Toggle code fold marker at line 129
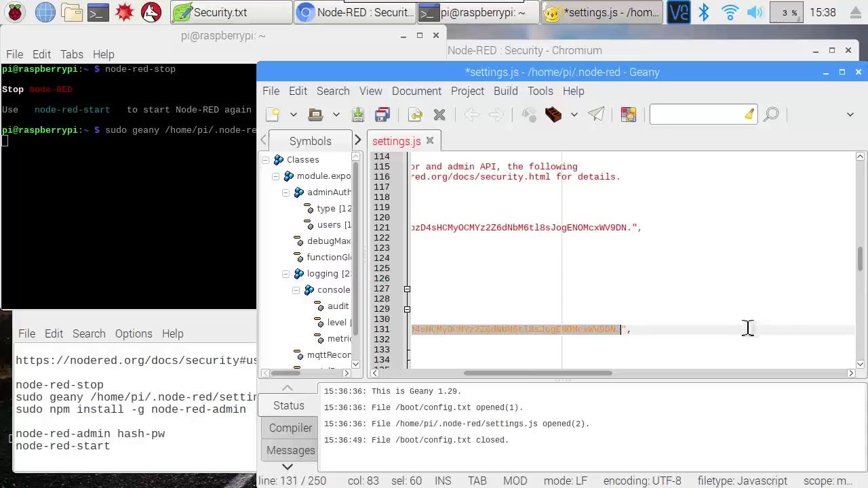The height and width of the screenshot is (488, 868). pyautogui.click(x=407, y=310)
